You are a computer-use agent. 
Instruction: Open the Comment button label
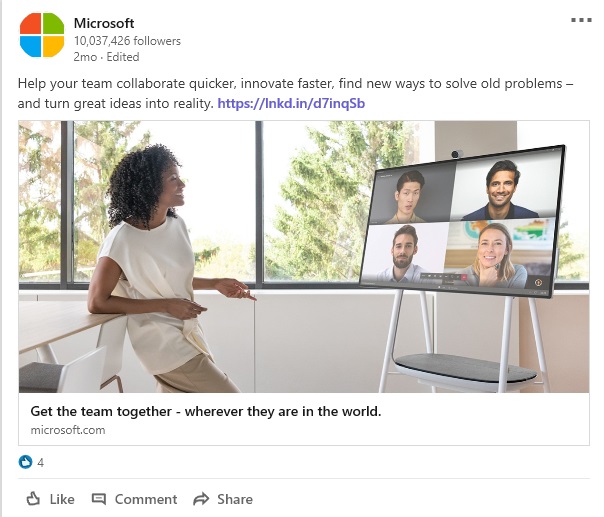(x=146, y=499)
